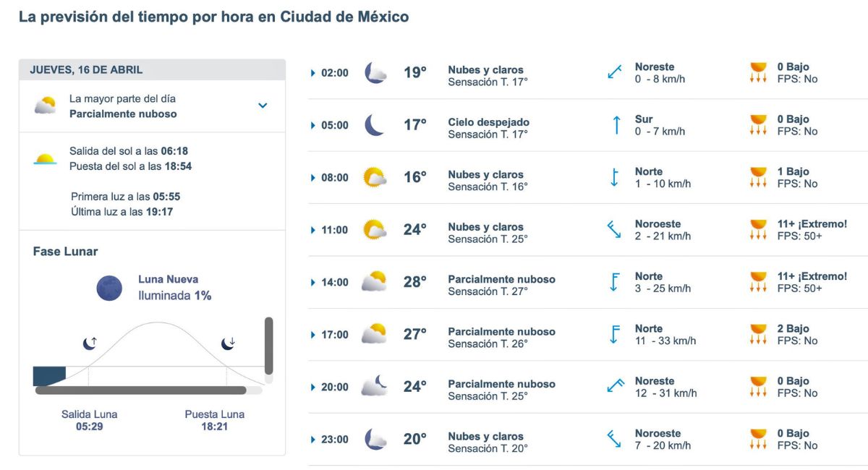Image resolution: width=868 pixels, height=470 pixels.
Task: Click the crescent moon icon for 05:00
Action: 373,124
